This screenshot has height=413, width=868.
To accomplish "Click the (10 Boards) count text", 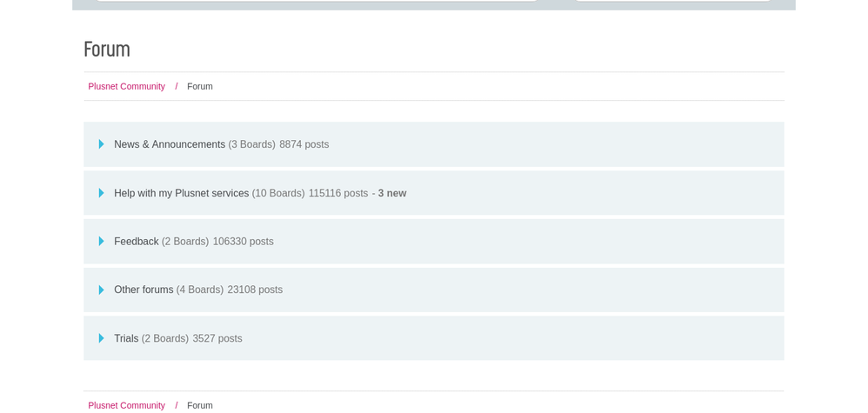I will (278, 193).
